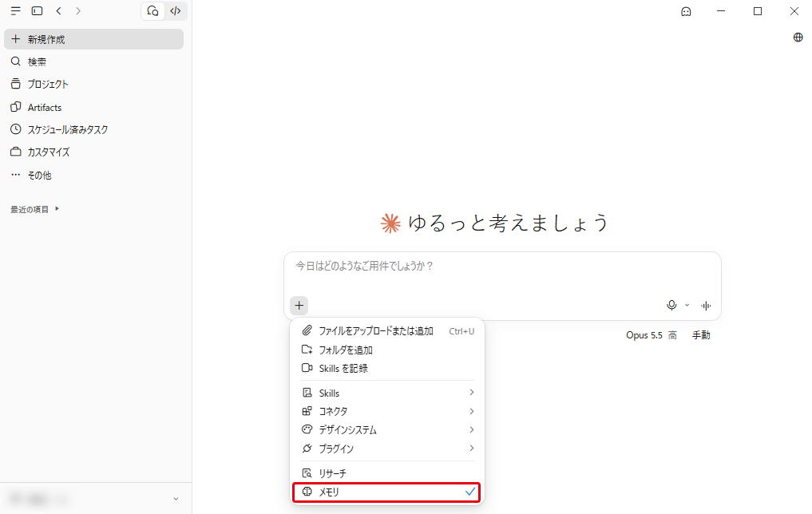Open カスタマイズ in the sidebar

[93, 152]
